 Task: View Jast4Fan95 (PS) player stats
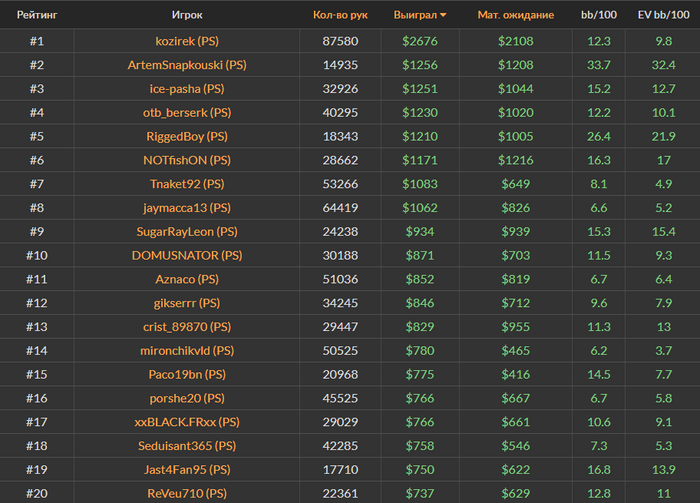(186, 469)
